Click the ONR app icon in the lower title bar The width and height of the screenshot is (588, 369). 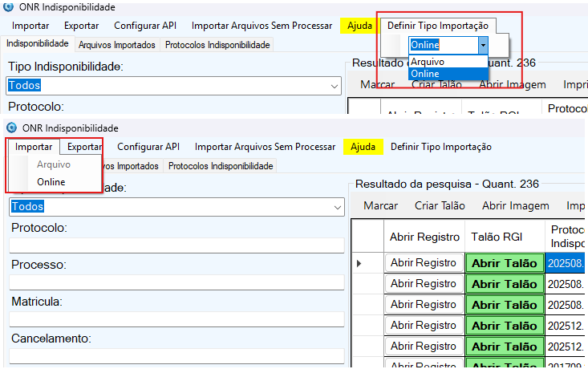(11, 128)
